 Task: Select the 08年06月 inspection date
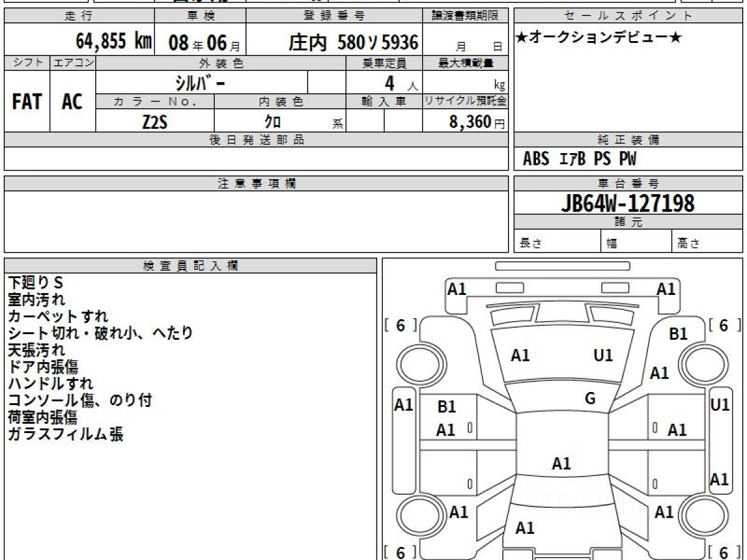tap(204, 43)
